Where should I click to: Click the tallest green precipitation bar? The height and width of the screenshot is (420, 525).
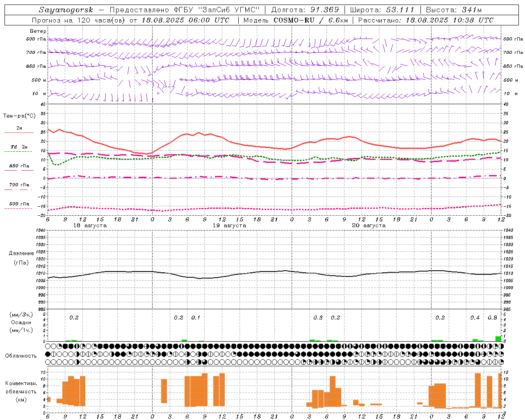(498, 339)
